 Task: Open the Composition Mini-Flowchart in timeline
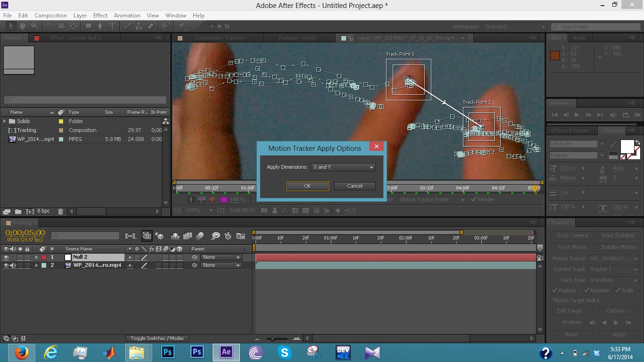(131, 236)
